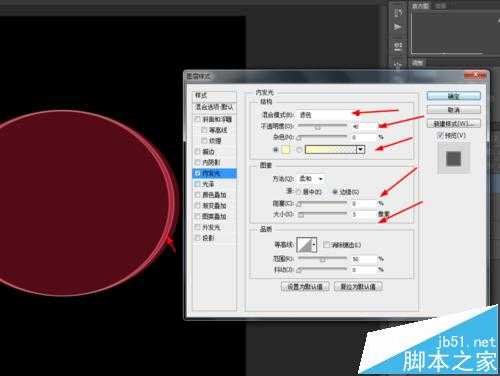Click the 大小 size value field
Image resolution: width=500 pixels, height=376 pixels.
click(x=364, y=214)
